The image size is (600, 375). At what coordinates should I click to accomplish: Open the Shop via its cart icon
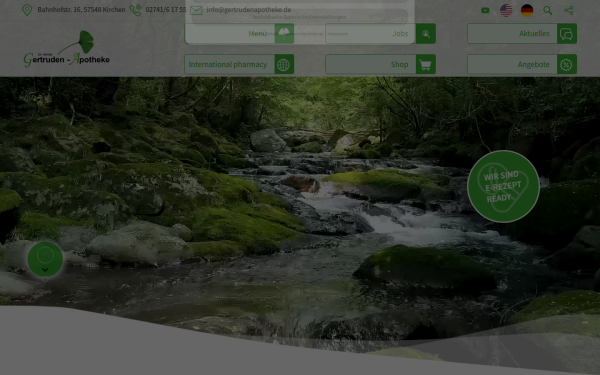(426, 64)
